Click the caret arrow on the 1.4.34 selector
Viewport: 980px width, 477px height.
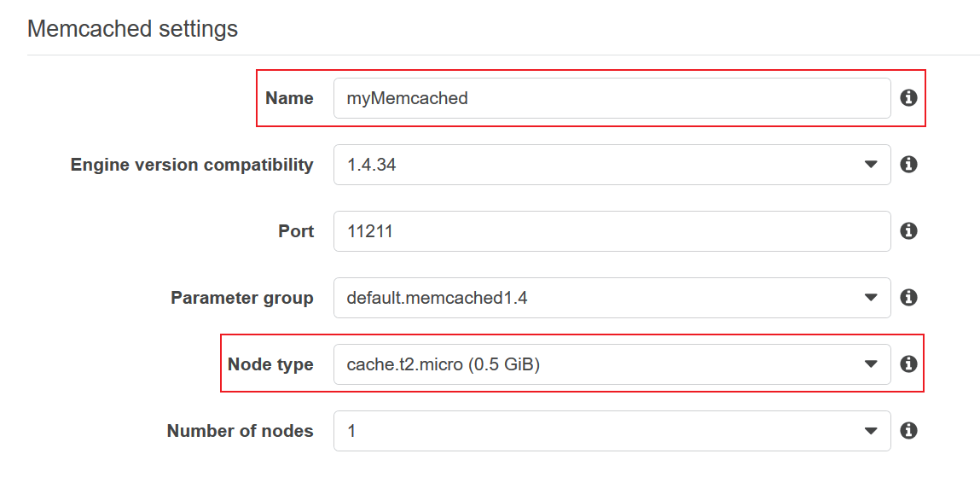pyautogui.click(x=871, y=165)
